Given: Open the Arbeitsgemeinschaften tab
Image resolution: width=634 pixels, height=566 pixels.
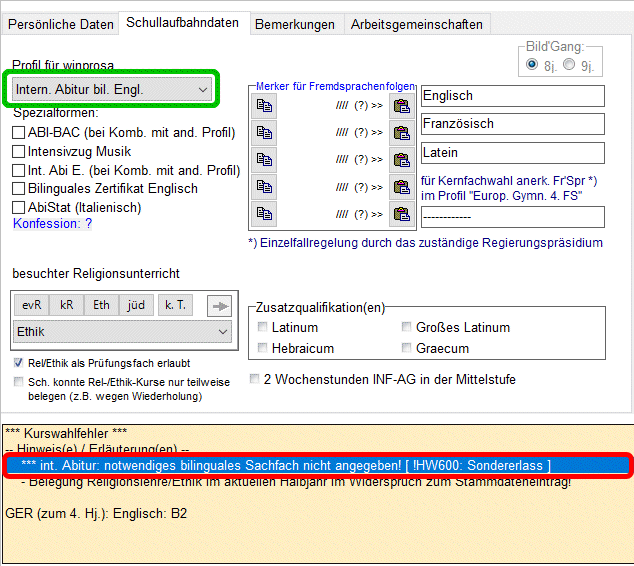Looking at the screenshot, I should tap(416, 24).
